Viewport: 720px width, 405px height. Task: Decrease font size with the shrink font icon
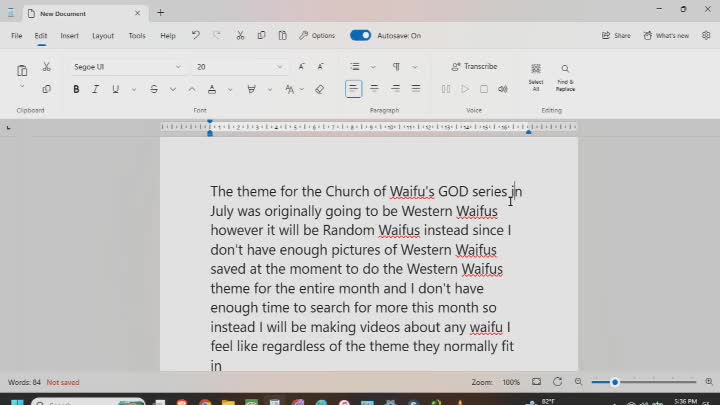[321, 67]
